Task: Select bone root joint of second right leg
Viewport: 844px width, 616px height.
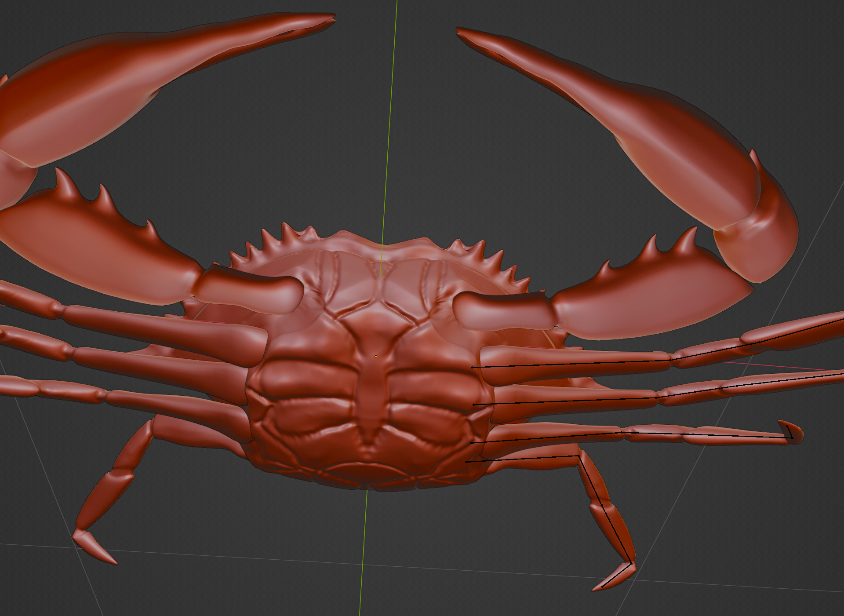Action: click(473, 405)
